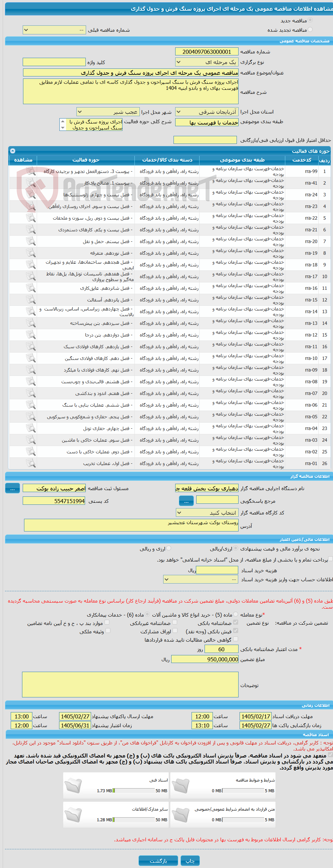Open view icon for row rra-10
The height and width of the screenshot is (868, 333).
[x=31, y=358]
